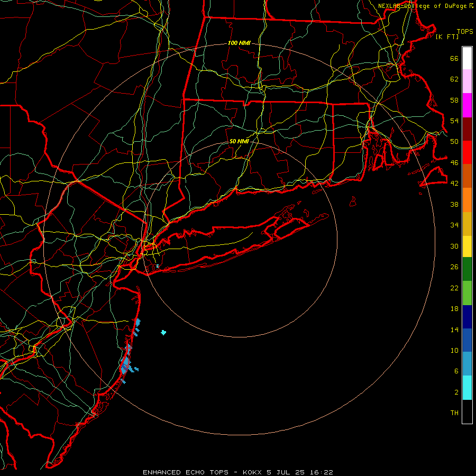476x476 pixels.
Task: Pick the cyan legend swatch
Action: tap(467, 388)
